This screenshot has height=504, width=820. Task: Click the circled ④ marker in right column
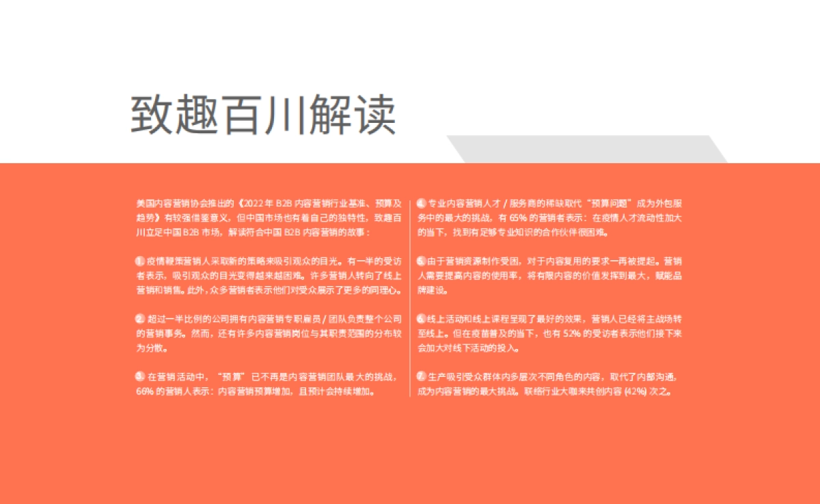tap(421, 202)
